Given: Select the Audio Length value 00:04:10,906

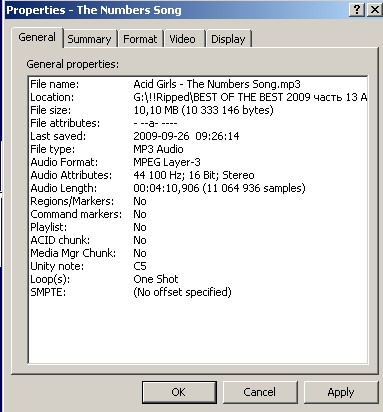Looking at the screenshot, I should point(219,188).
